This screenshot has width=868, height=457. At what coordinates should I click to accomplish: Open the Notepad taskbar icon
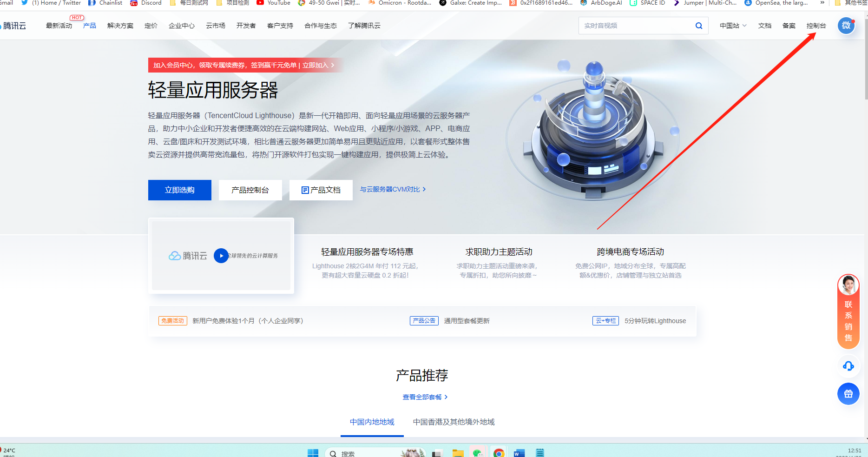[540, 453]
